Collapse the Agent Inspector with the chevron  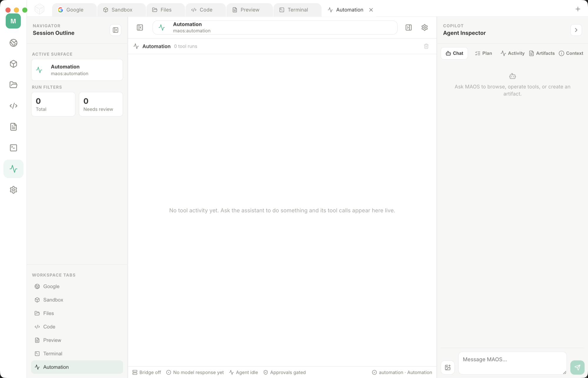point(576,30)
